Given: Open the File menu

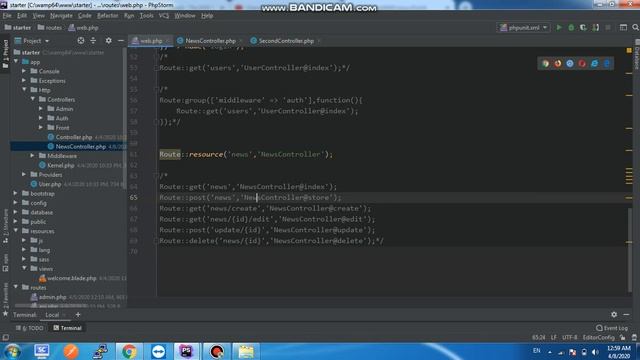Looking at the screenshot, I should coord(7,16).
